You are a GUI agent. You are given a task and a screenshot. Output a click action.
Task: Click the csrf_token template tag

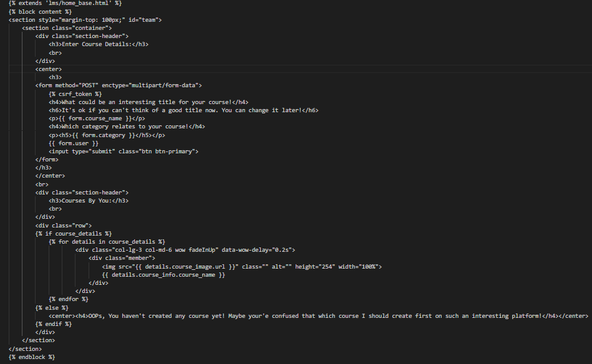coord(75,94)
